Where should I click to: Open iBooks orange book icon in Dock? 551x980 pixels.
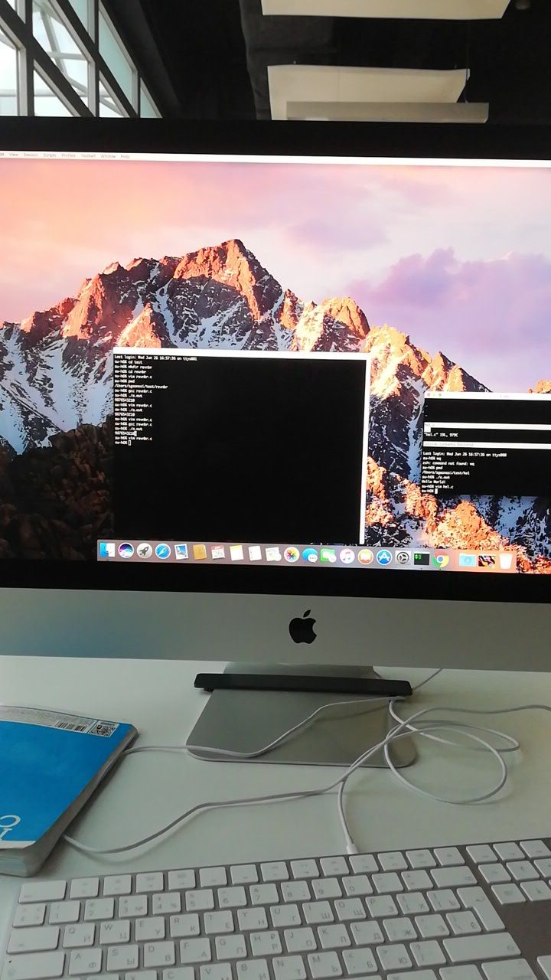click(365, 557)
